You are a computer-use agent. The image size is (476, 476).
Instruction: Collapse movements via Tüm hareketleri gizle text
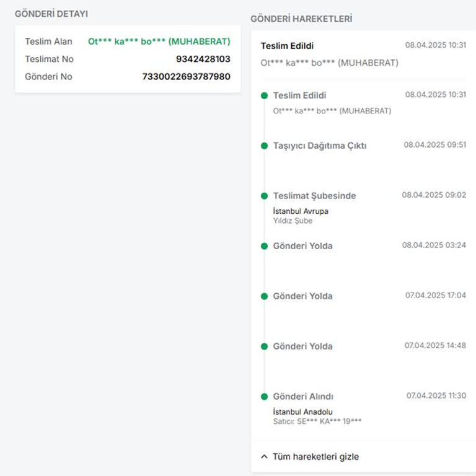click(x=315, y=457)
